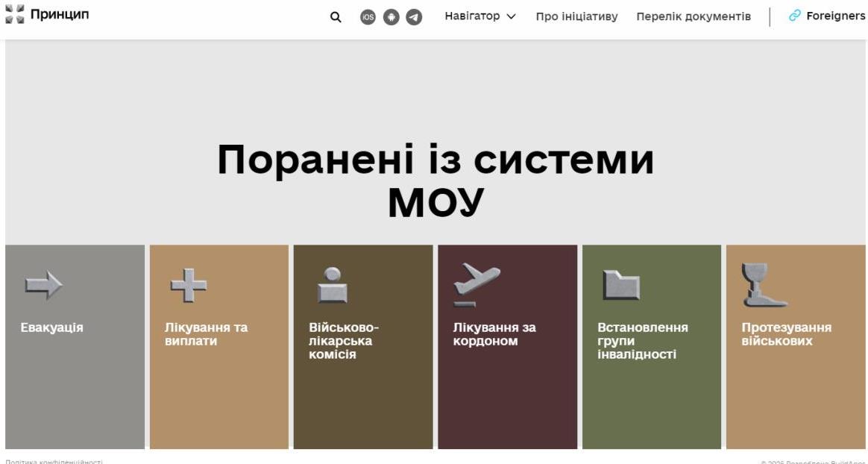Click the Протезування військових title
This screenshot has width=868, height=464.
(786, 334)
